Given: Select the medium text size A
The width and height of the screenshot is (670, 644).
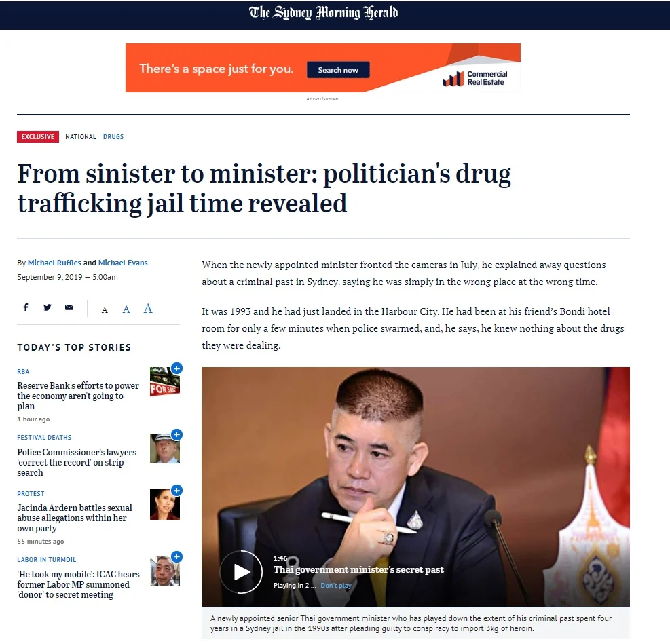Looking at the screenshot, I should 126,309.
